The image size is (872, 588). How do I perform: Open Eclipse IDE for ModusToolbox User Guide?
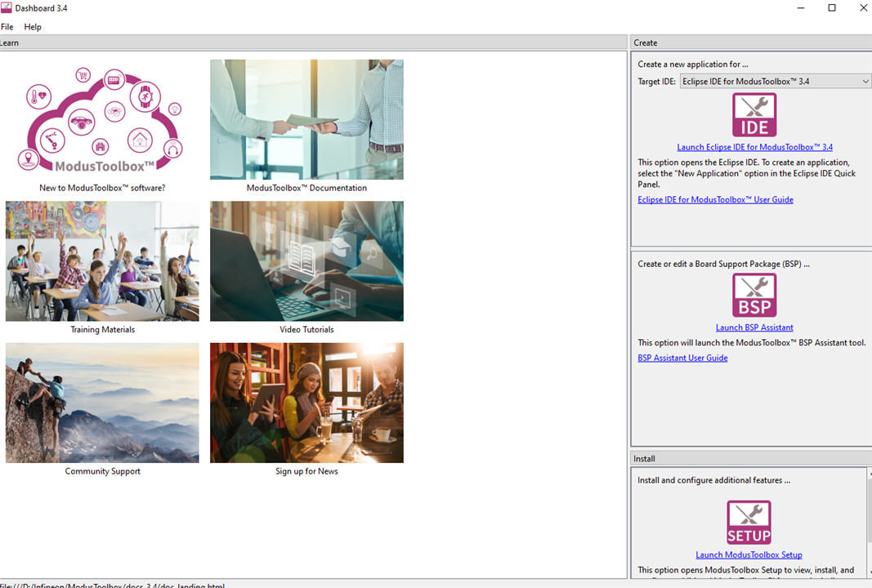[x=715, y=199]
